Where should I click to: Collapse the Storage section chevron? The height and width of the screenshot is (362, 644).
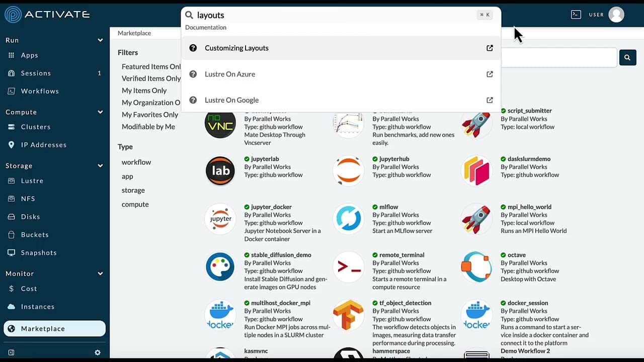click(100, 166)
